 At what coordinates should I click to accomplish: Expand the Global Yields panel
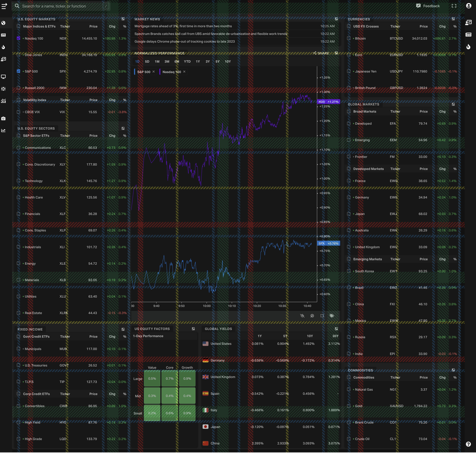pos(336,329)
